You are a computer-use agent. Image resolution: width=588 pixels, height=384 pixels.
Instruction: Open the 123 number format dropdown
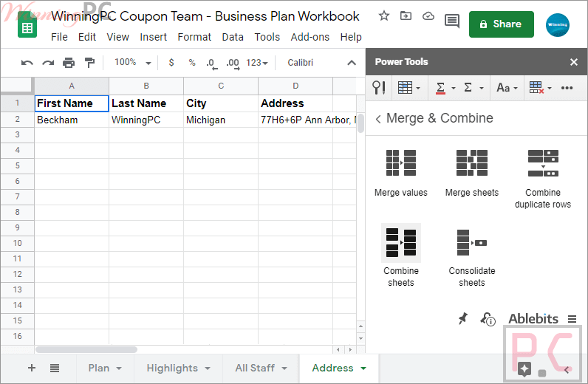click(x=257, y=63)
